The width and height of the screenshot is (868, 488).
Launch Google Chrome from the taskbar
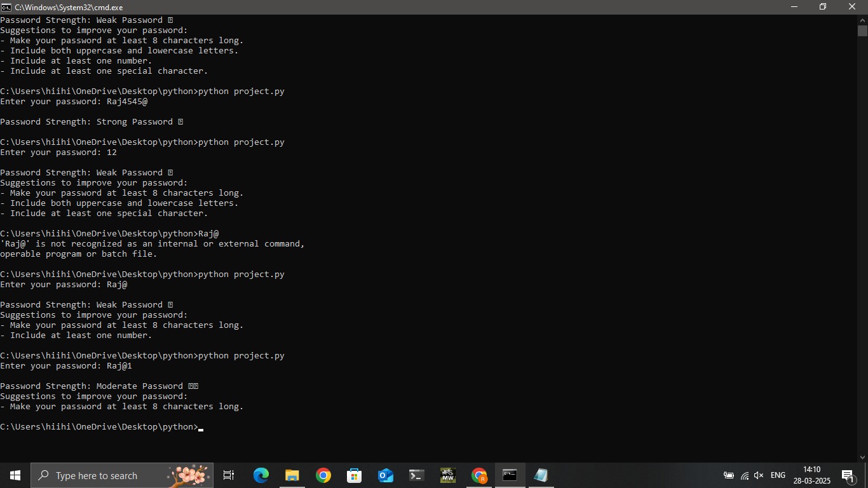coord(323,475)
